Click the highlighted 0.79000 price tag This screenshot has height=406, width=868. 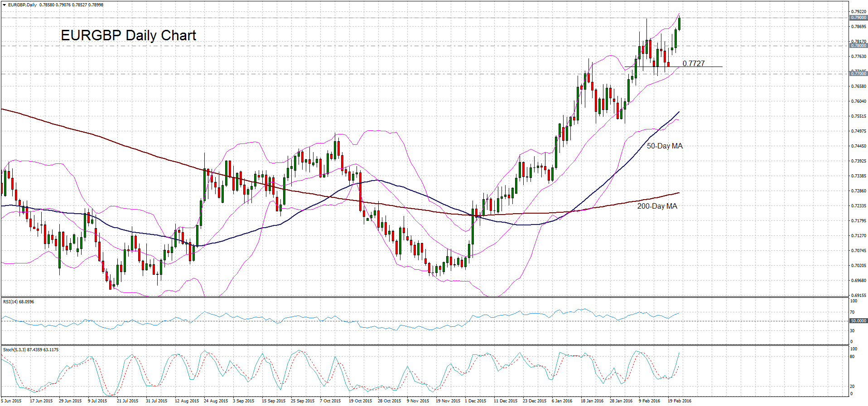858,18
